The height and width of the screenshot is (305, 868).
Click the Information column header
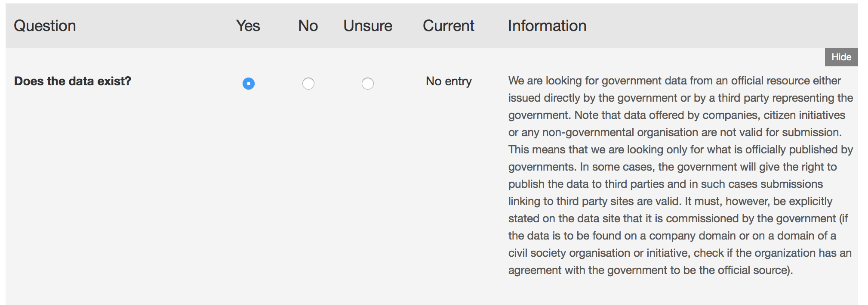(547, 26)
